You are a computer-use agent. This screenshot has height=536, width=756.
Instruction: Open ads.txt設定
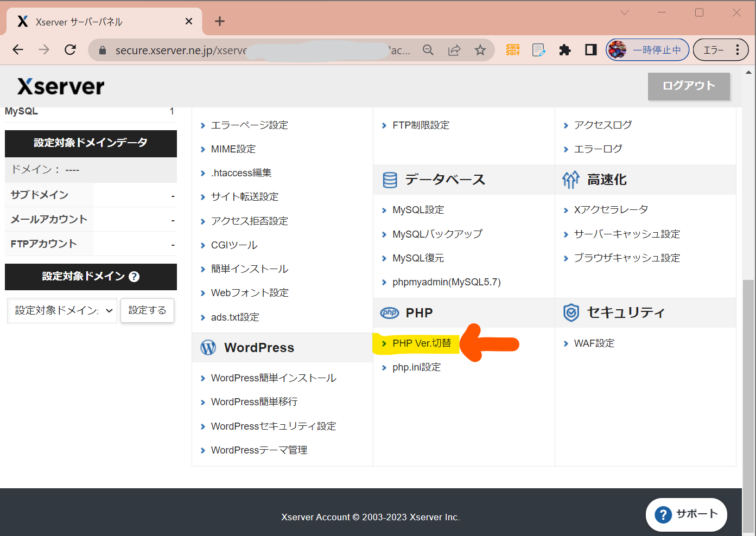235,317
